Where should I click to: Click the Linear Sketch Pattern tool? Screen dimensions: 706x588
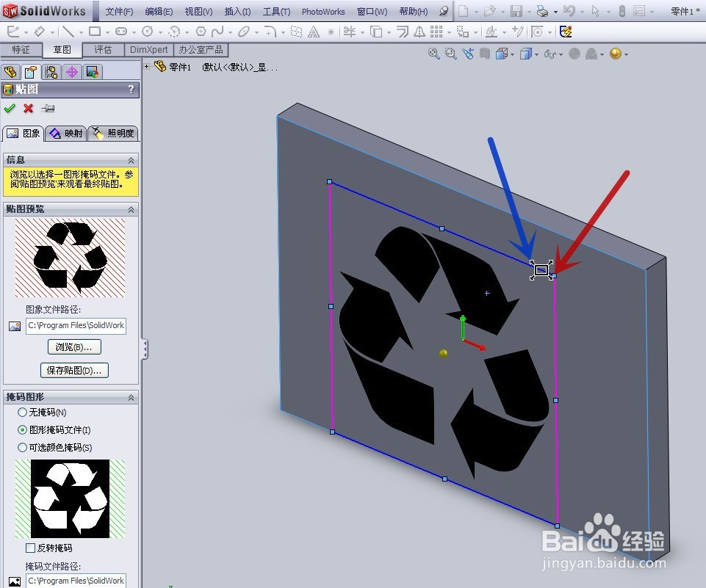click(x=436, y=32)
